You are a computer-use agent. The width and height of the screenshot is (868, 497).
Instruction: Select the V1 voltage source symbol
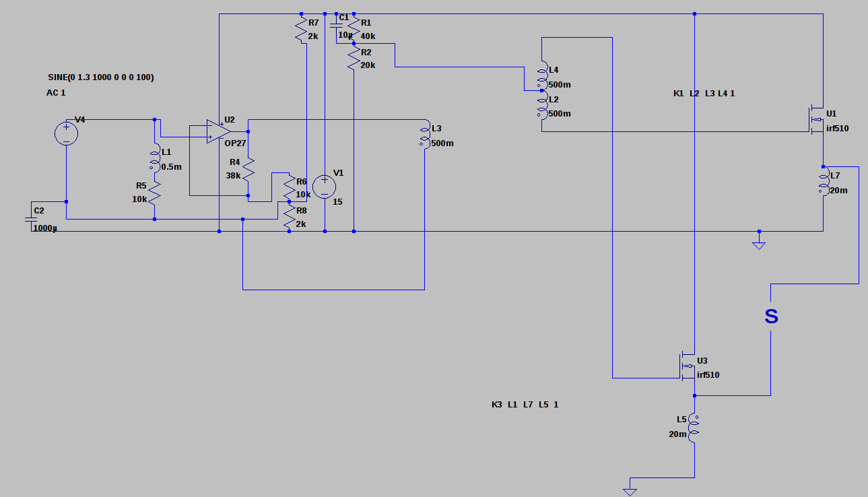[x=325, y=186]
